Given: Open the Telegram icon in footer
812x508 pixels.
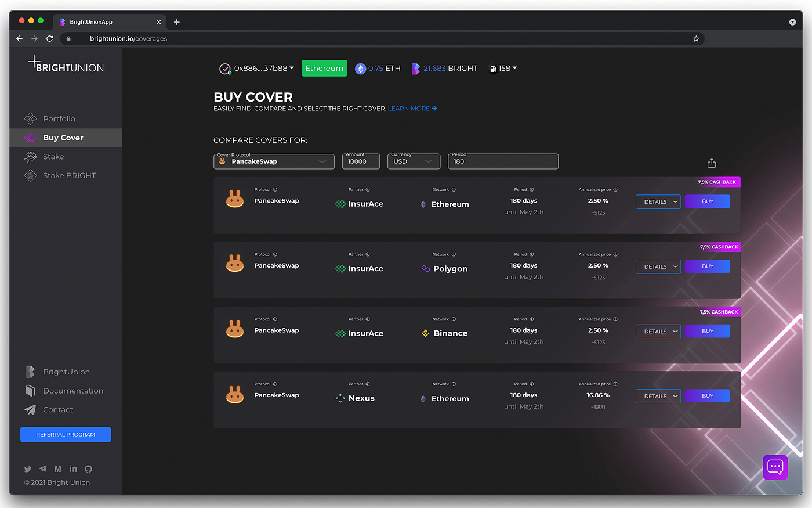Looking at the screenshot, I should click(43, 469).
